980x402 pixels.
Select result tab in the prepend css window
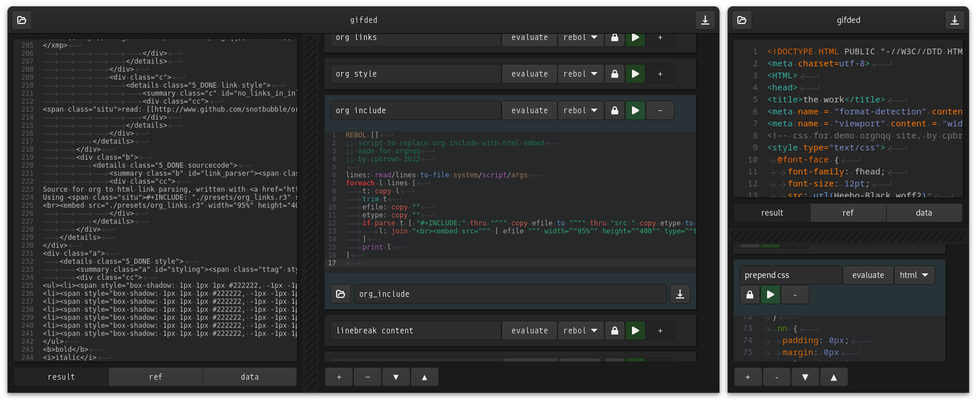click(x=772, y=213)
